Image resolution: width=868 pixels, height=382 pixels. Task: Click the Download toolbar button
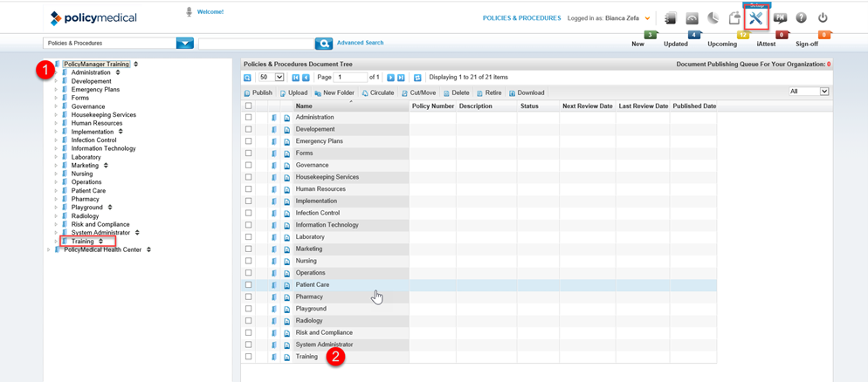(527, 92)
